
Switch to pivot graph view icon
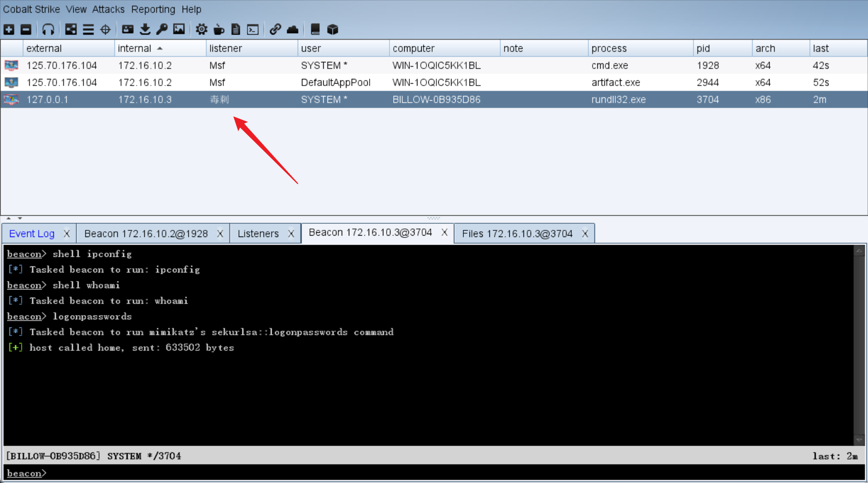pyautogui.click(x=71, y=29)
